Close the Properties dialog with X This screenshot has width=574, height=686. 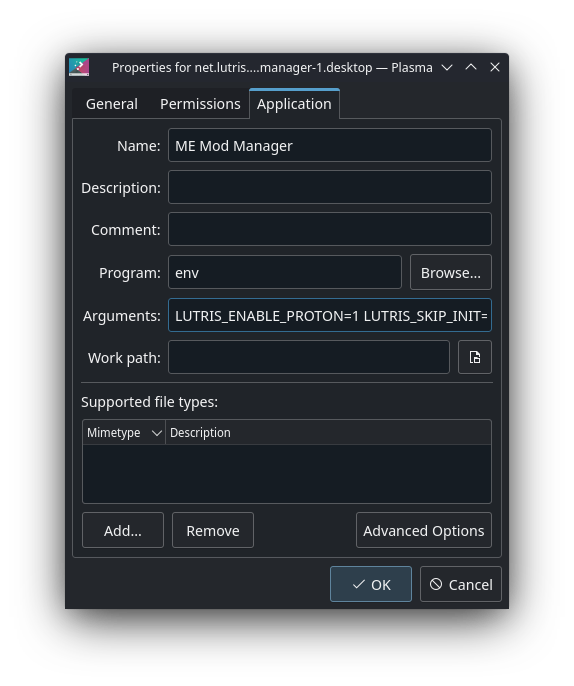495,67
